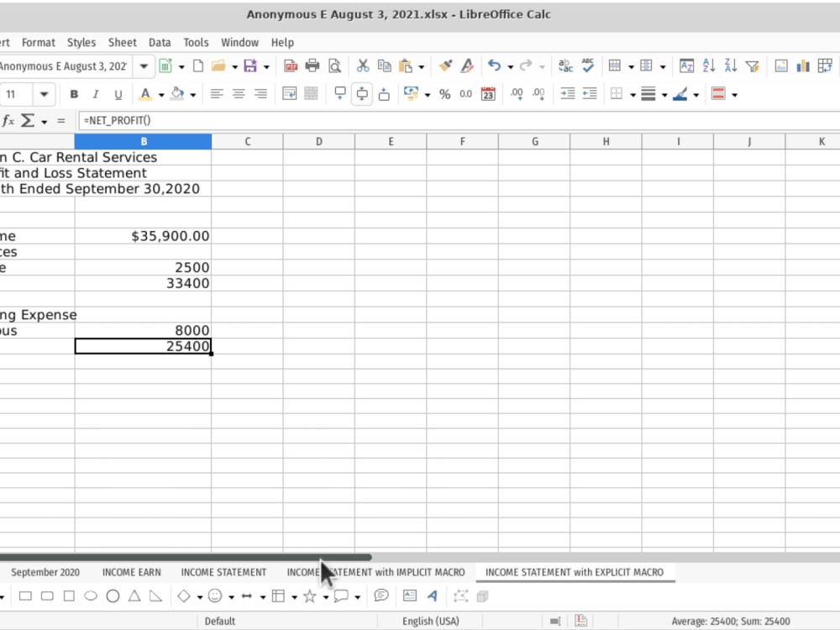Expand background color dropdown arrow
This screenshot has width=840, height=630.
point(193,95)
